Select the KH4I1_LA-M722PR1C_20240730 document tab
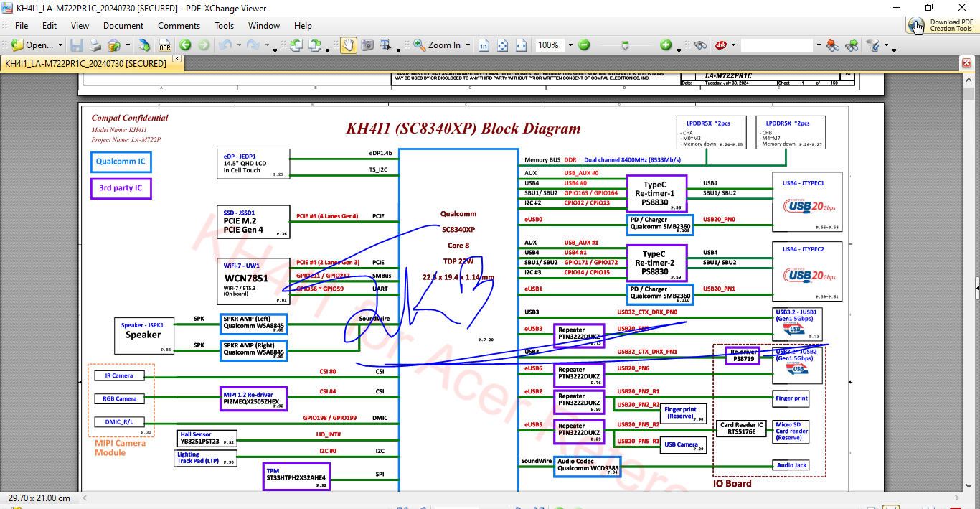The height and width of the screenshot is (509, 980). coord(85,63)
